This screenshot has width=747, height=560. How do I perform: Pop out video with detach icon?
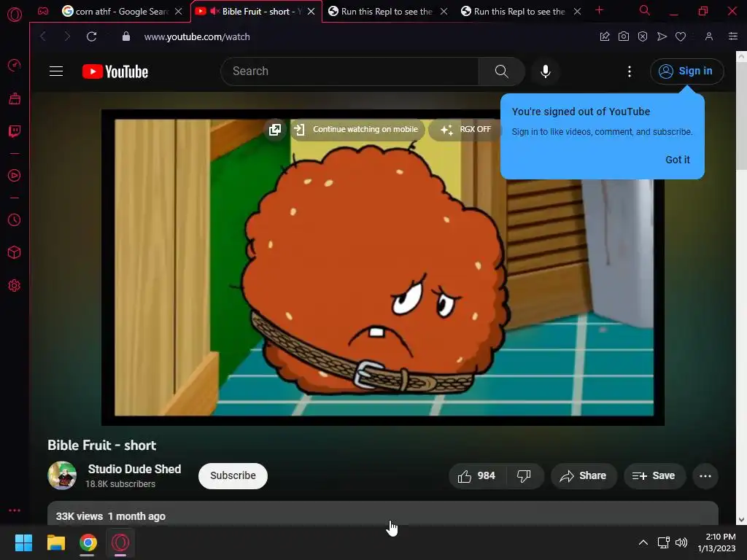coord(275,130)
